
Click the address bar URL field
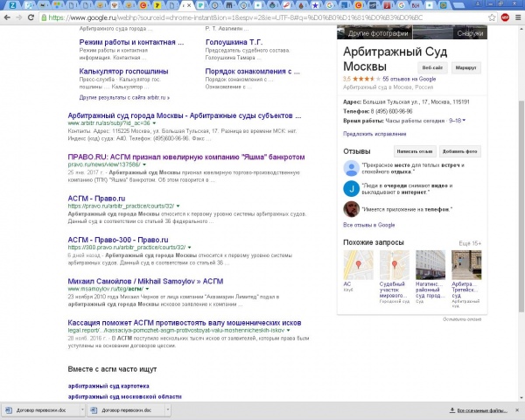click(264, 17)
